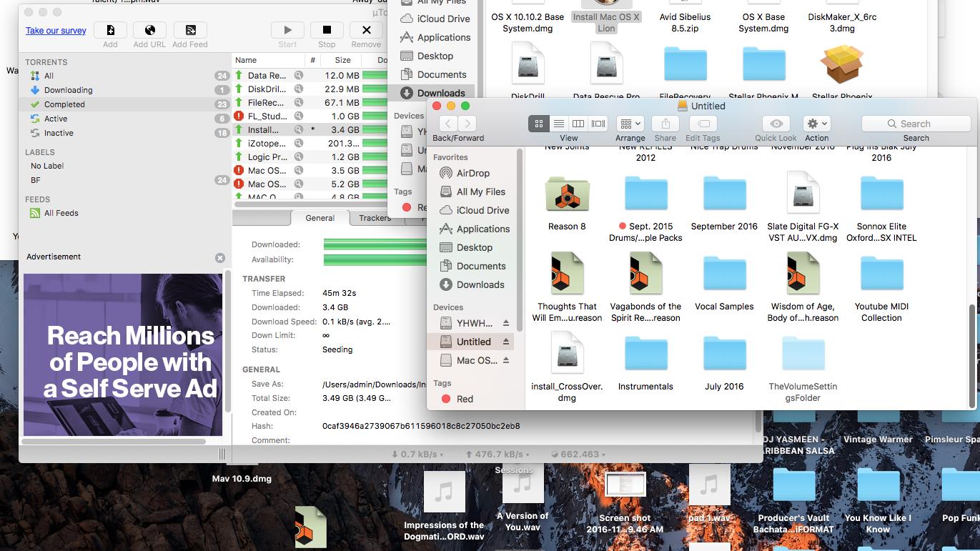Screen dimensions: 980x551
Task: Click the Add Feed icon
Action: pyautogui.click(x=190, y=30)
